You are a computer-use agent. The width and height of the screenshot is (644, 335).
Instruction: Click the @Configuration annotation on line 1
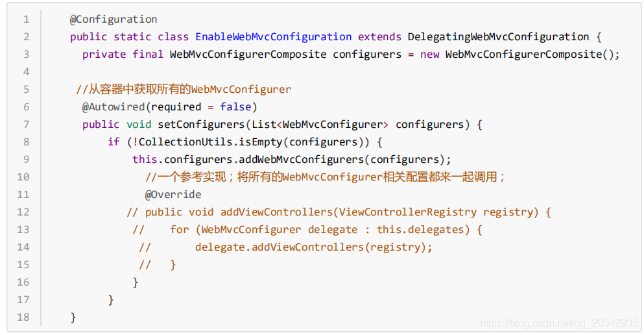113,19
